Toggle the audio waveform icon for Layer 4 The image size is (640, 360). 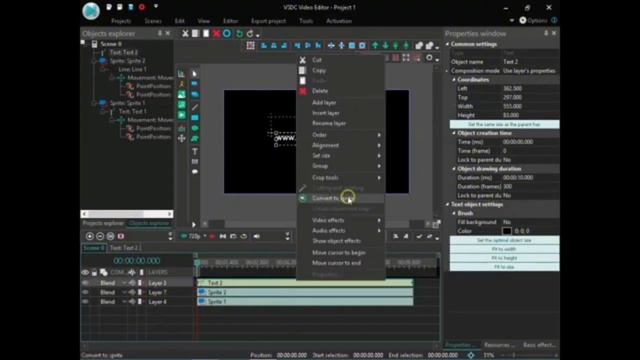tap(132, 302)
